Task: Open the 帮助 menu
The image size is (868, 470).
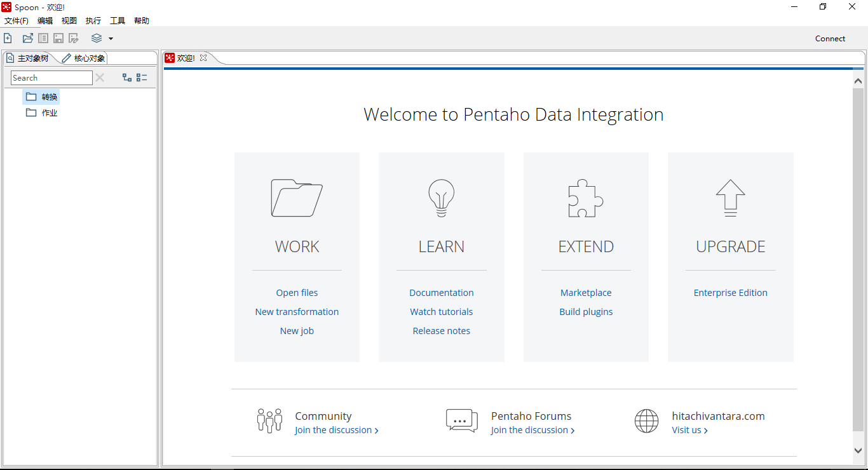Action: coord(142,21)
